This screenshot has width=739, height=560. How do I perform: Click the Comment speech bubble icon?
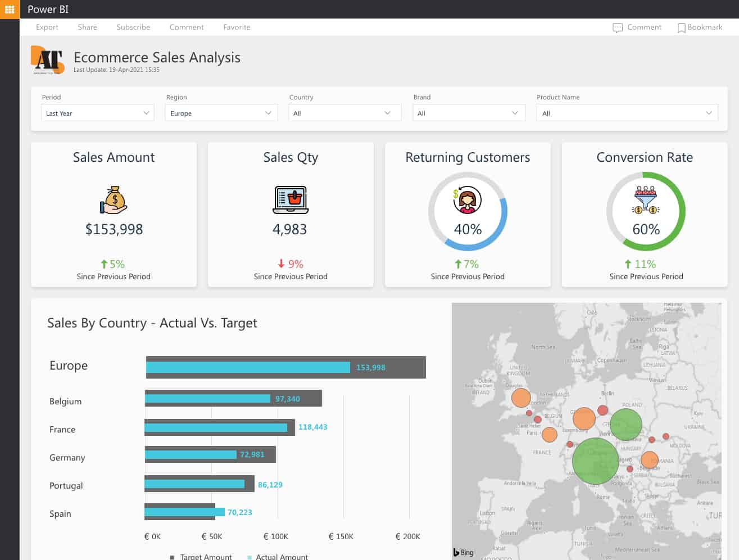coord(618,28)
